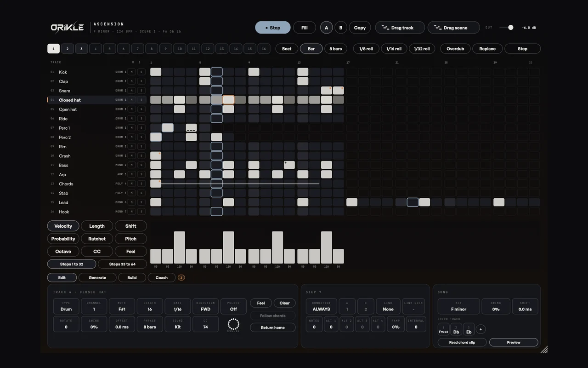Open the orange Coach notification badge
This screenshot has width=588, height=368.
coord(181,277)
